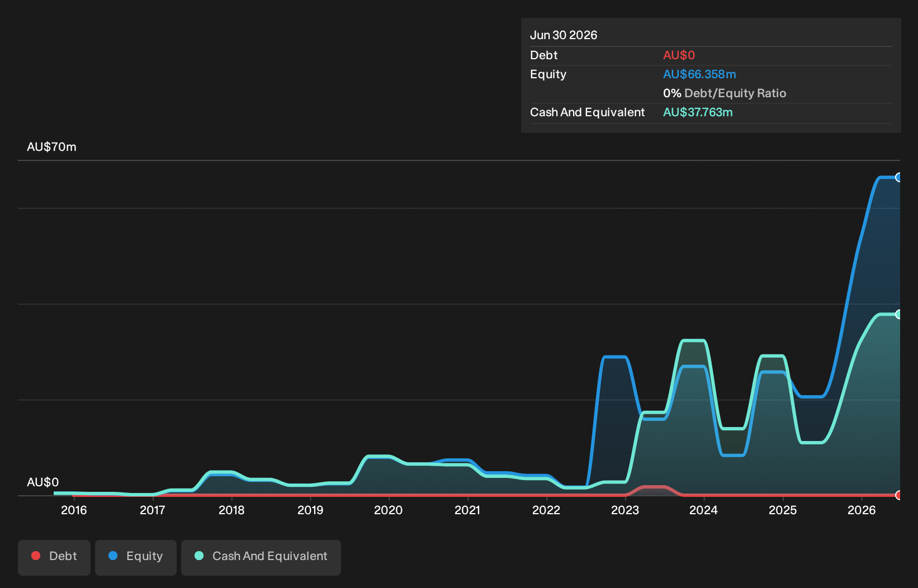Click the AU$70m y-axis label
Screen dimensions: 918x588
pos(51,147)
